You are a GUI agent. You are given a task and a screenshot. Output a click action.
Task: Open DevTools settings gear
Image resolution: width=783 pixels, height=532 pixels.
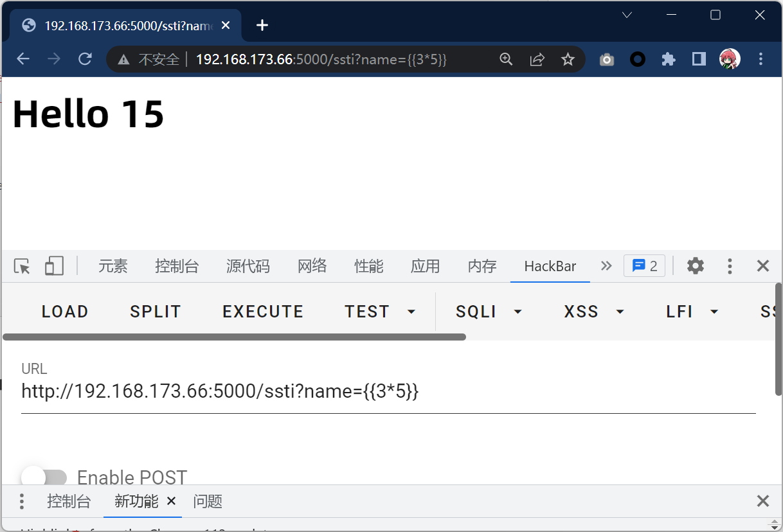(x=695, y=266)
